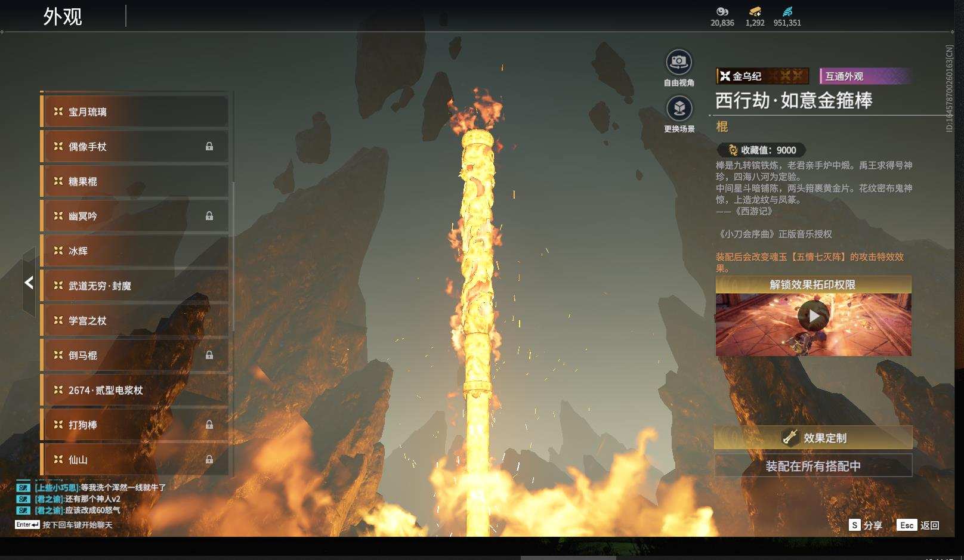
Task: Click the 外观 page title
Action: coord(63,16)
